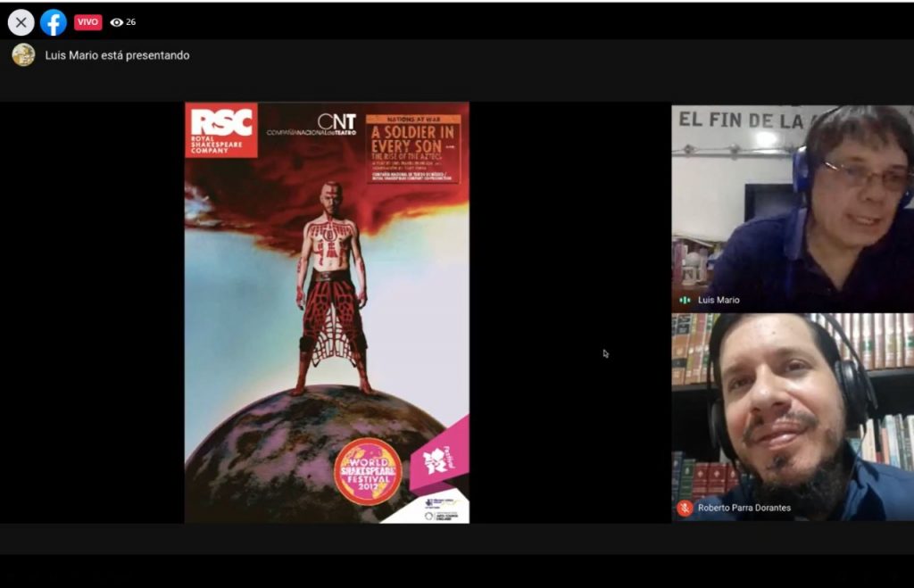Toggle Roberto's red muted microphone icon
Viewport: 914px width, 588px height.
coord(685,508)
